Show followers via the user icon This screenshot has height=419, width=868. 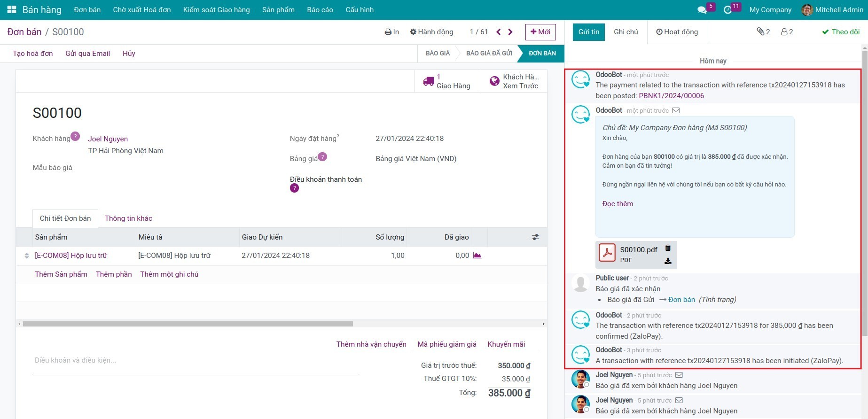[787, 32]
